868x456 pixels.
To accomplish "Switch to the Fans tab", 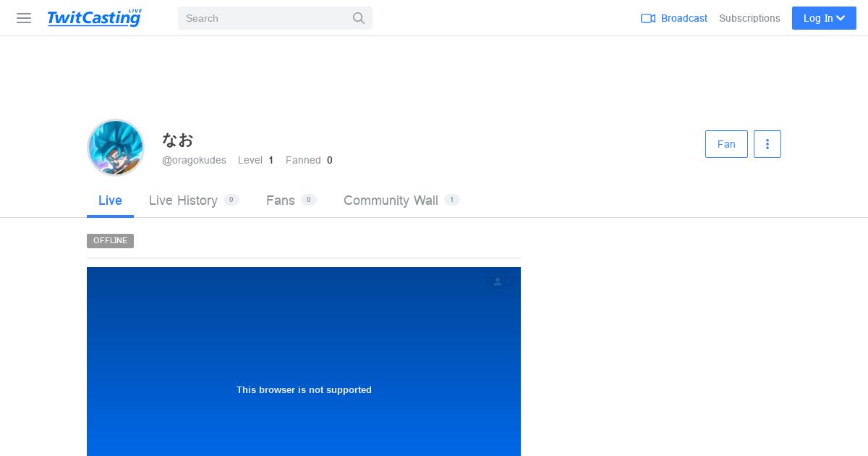I will tap(291, 200).
